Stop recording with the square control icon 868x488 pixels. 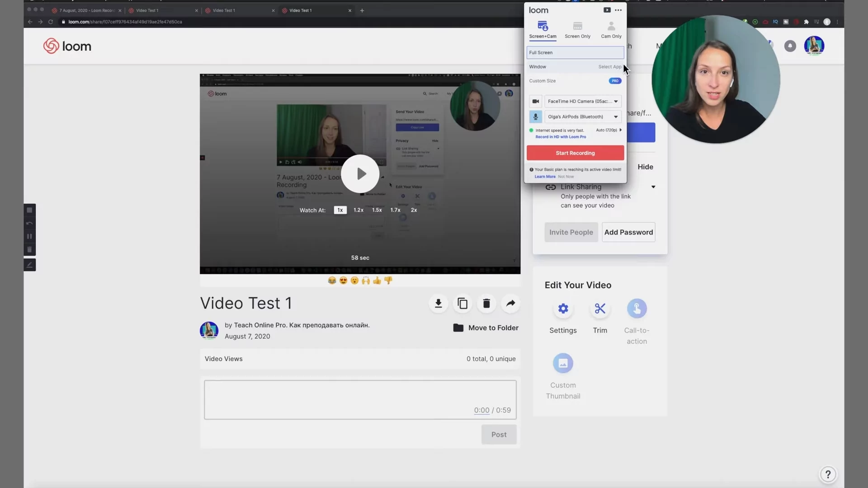coord(29,210)
